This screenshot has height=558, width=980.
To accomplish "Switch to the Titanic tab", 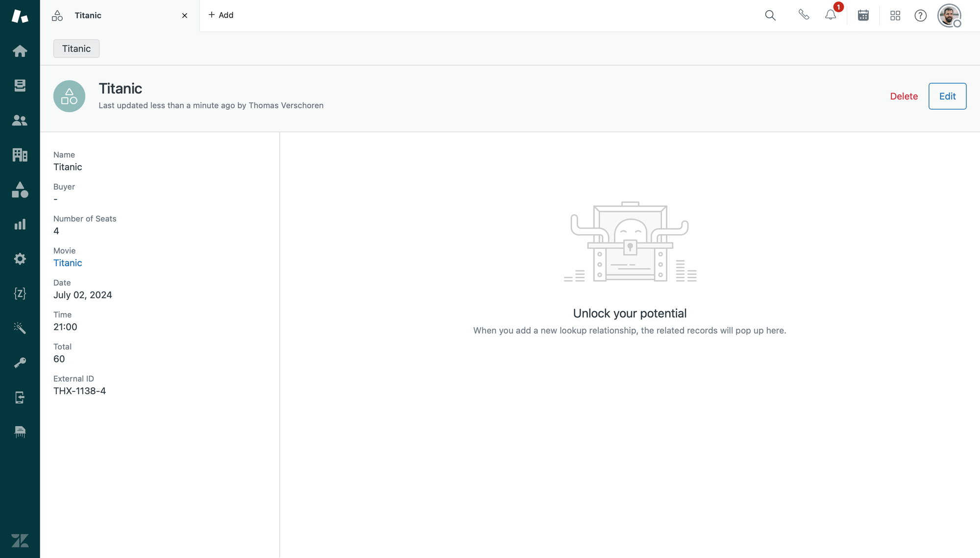I will pyautogui.click(x=88, y=15).
